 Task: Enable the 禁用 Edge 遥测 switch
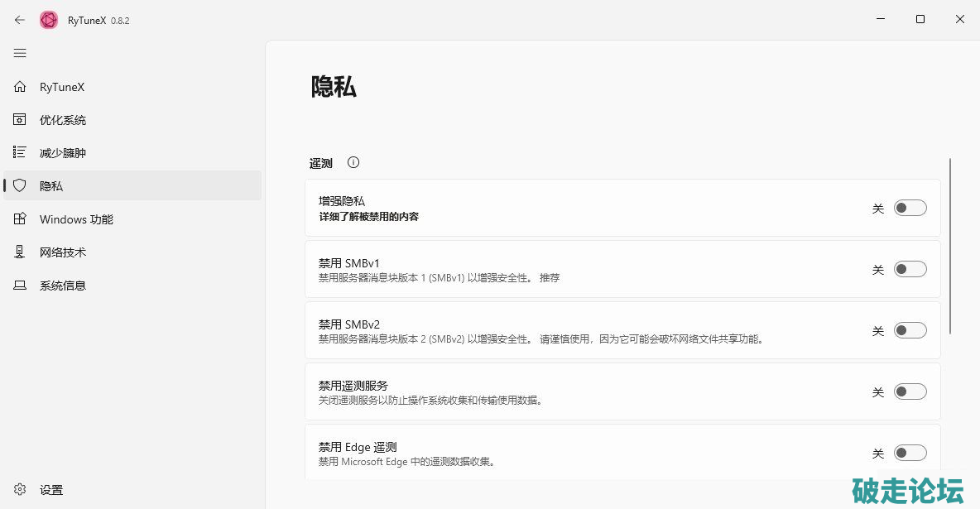910,453
